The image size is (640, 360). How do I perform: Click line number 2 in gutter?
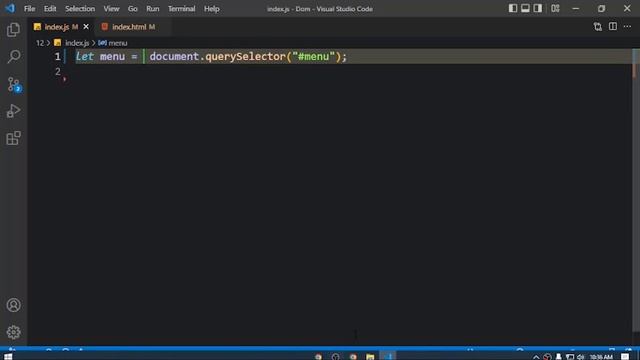click(58, 71)
